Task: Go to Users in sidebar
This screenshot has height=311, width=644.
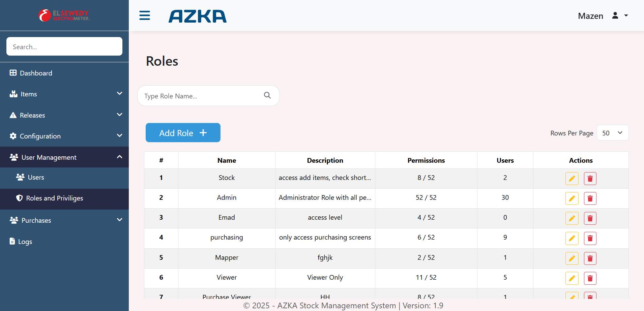Action: point(36,177)
